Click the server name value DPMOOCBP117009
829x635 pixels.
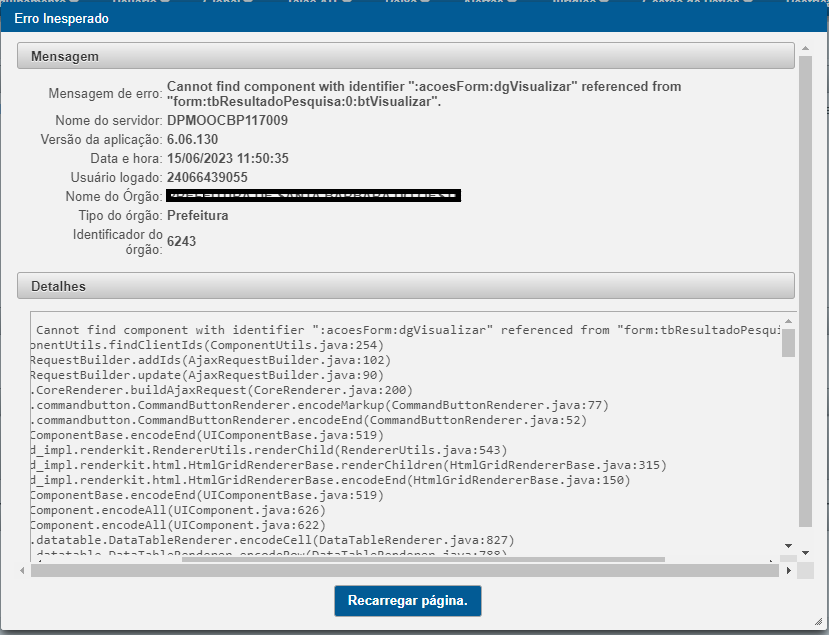click(x=227, y=121)
